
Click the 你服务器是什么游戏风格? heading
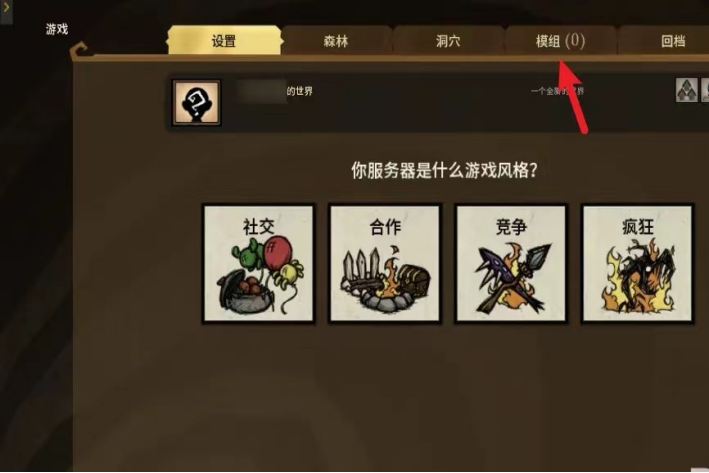[444, 171]
